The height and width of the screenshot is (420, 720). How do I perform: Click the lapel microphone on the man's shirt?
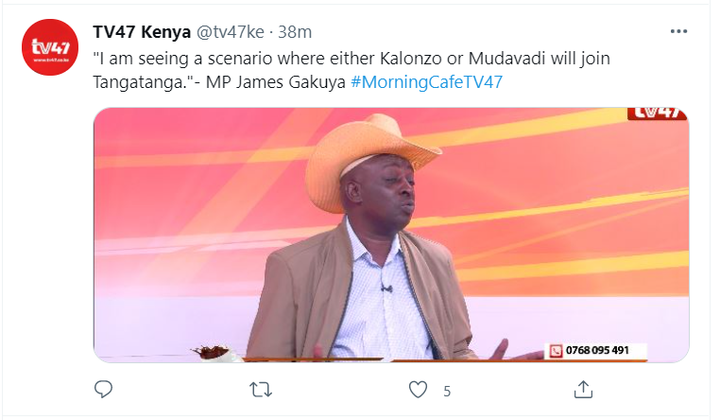coord(387,288)
